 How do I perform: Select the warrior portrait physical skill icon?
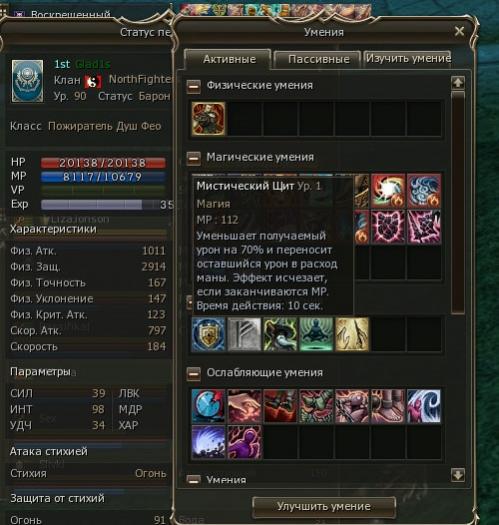click(208, 119)
